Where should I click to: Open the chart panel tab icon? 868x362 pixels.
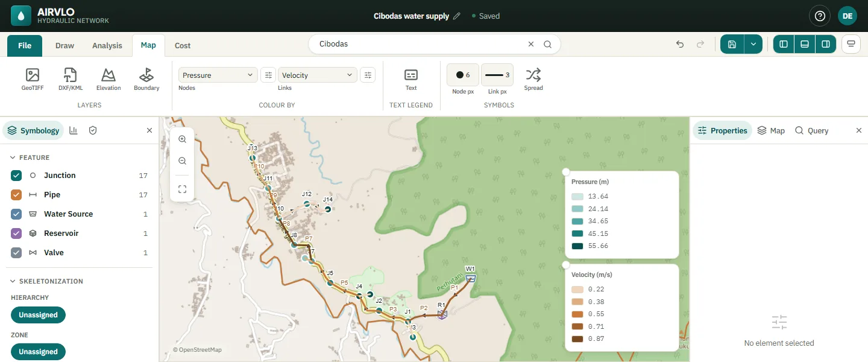pyautogui.click(x=74, y=130)
